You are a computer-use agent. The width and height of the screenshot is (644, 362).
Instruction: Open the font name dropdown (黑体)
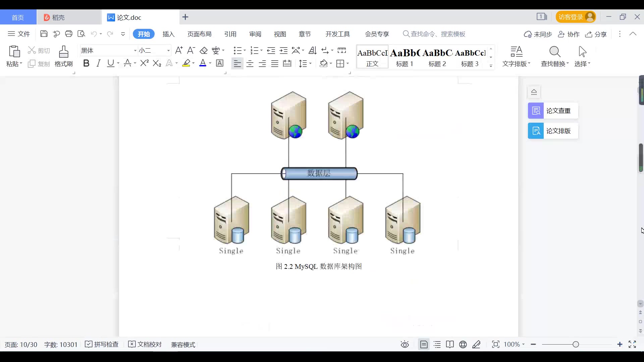point(135,51)
